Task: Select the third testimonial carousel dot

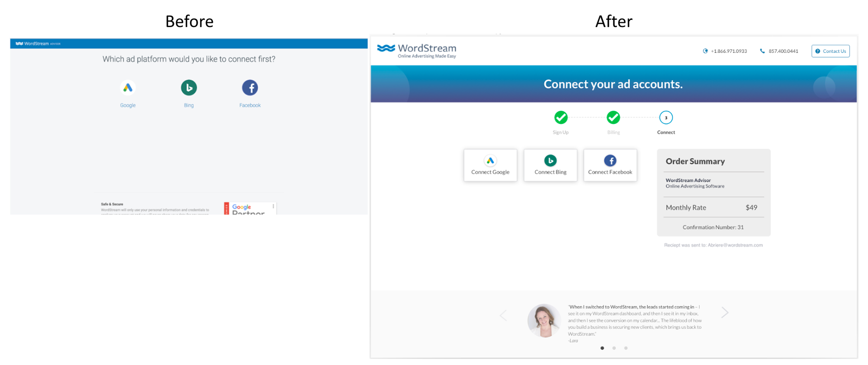Action: (626, 348)
